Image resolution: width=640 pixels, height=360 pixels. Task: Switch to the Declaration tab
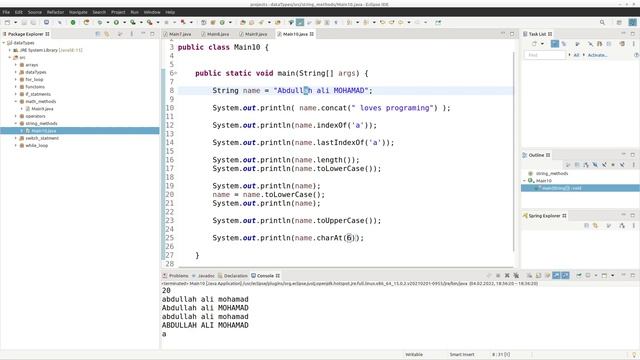(x=233, y=276)
